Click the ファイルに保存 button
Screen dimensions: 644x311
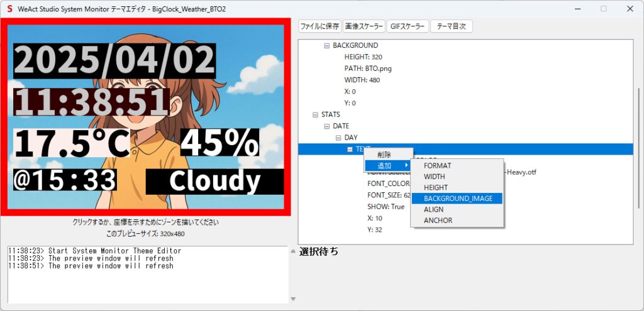click(319, 26)
